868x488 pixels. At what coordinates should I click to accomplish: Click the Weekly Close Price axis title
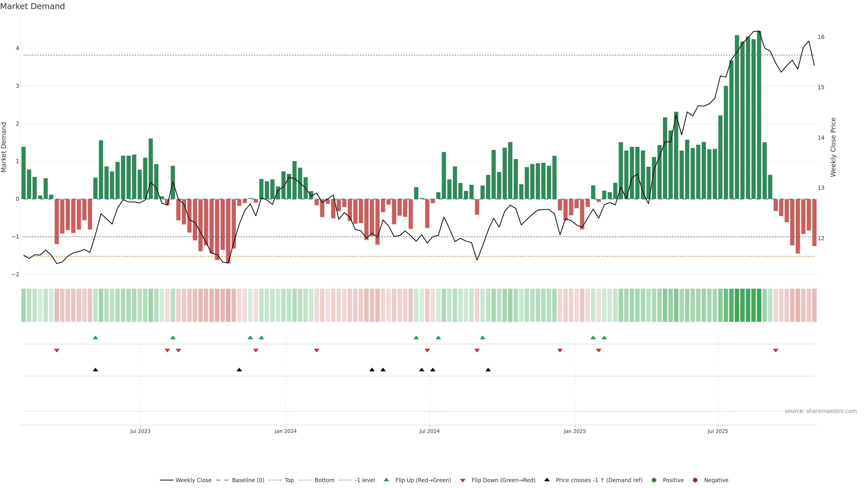click(x=833, y=147)
